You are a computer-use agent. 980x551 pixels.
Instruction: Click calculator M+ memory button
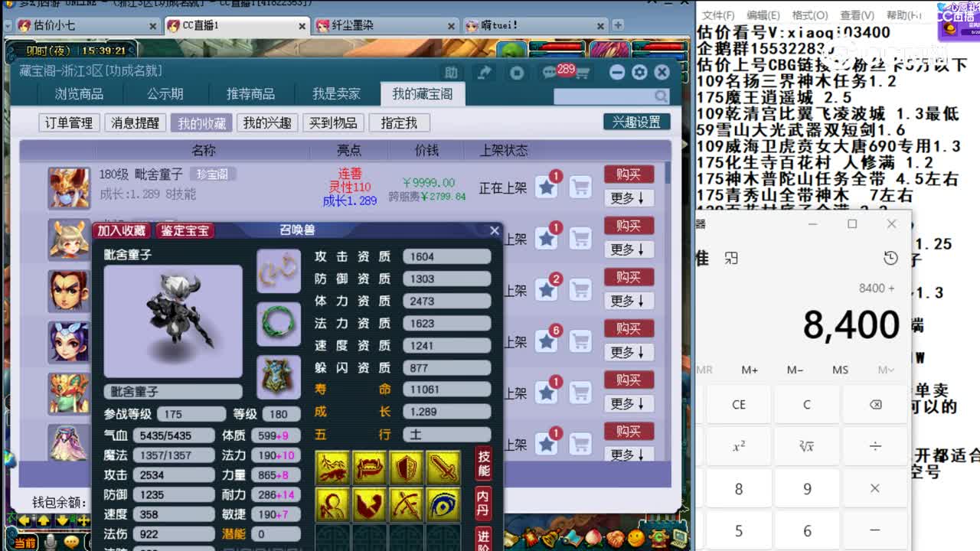pyautogui.click(x=750, y=370)
